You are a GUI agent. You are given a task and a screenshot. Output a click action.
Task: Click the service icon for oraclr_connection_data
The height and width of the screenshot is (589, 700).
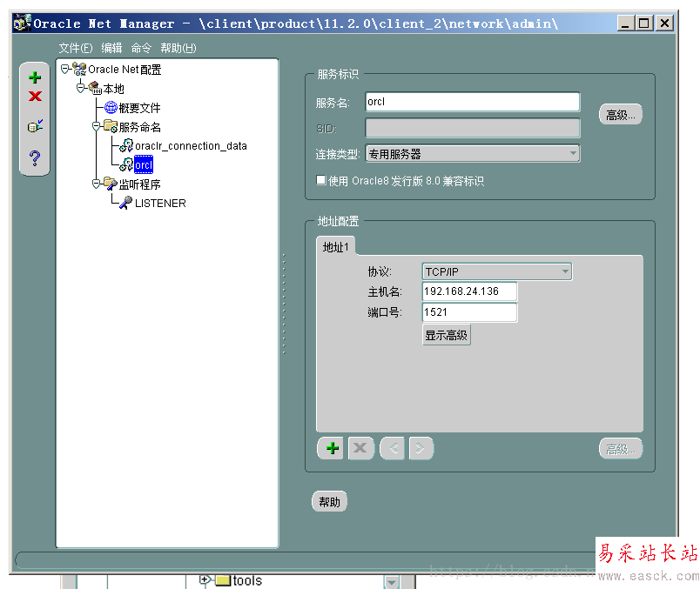tap(126, 145)
